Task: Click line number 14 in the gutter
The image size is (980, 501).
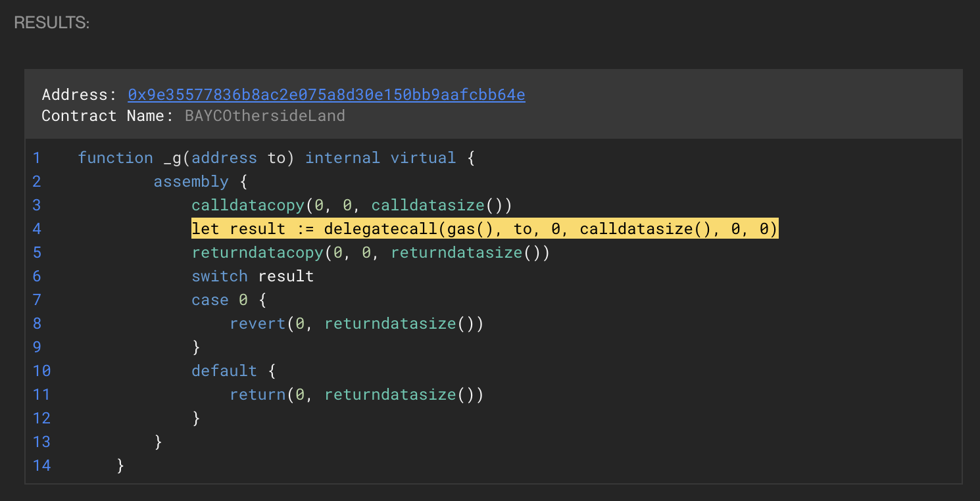Action: [41, 465]
